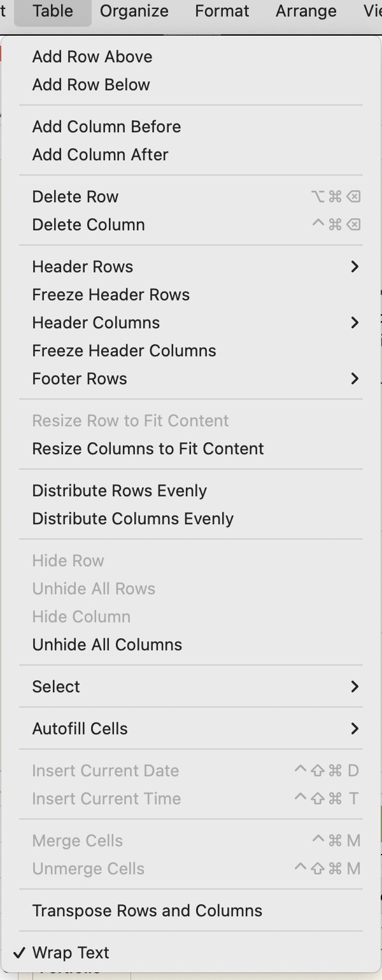Delete the current column
Image resolution: width=382 pixels, height=980 pixels.
(88, 225)
